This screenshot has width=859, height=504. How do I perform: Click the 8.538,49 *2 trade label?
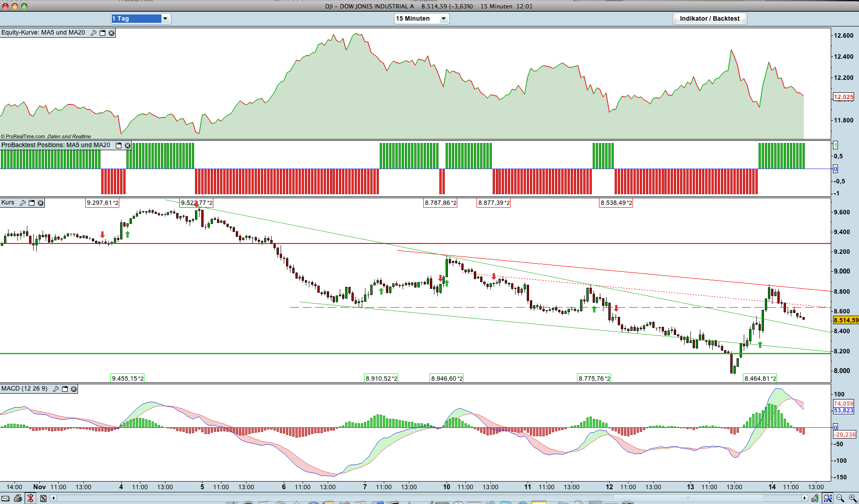pos(616,203)
